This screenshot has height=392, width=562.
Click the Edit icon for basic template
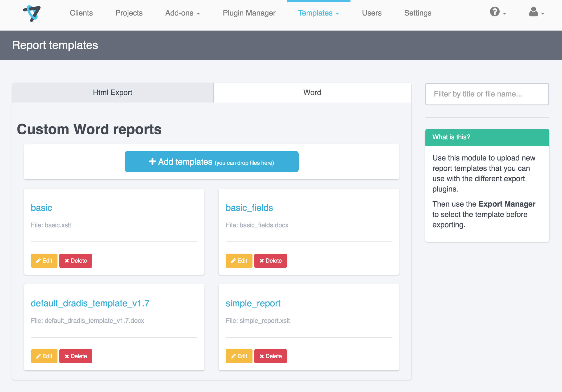[x=44, y=260]
